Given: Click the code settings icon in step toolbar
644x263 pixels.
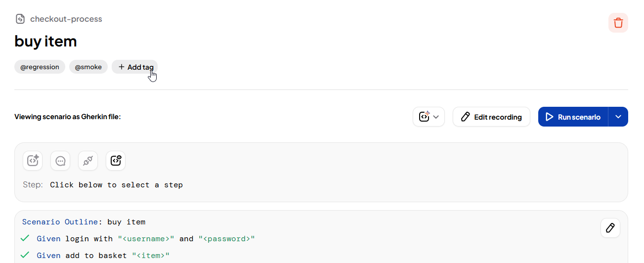Looking at the screenshot, I should 116,161.
